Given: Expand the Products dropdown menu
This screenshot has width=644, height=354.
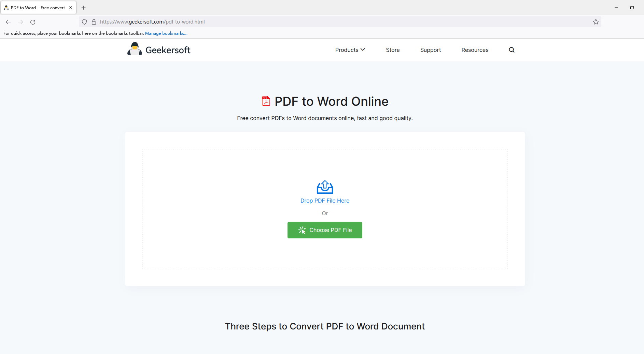Looking at the screenshot, I should pyautogui.click(x=350, y=50).
